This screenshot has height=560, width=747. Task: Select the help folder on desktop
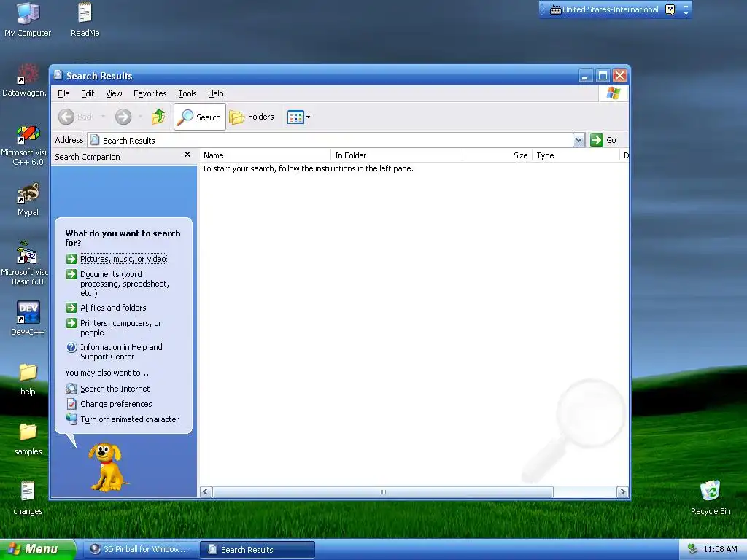click(28, 379)
